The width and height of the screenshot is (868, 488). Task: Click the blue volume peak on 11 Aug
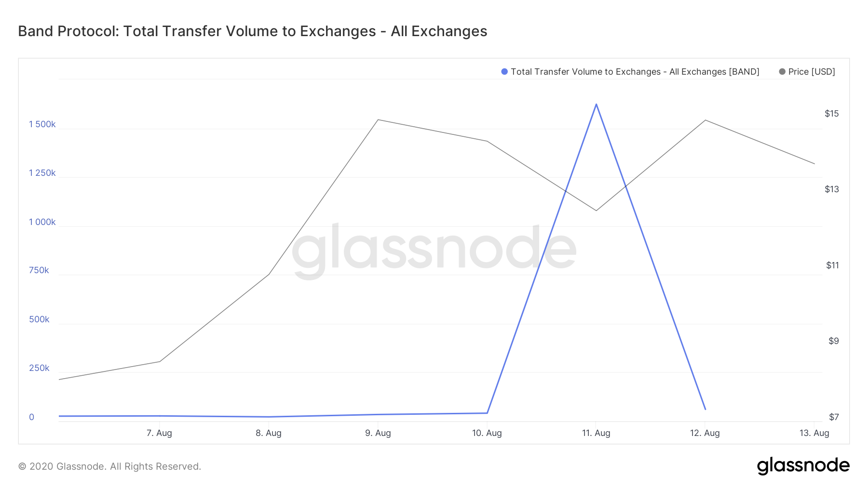[596, 105]
